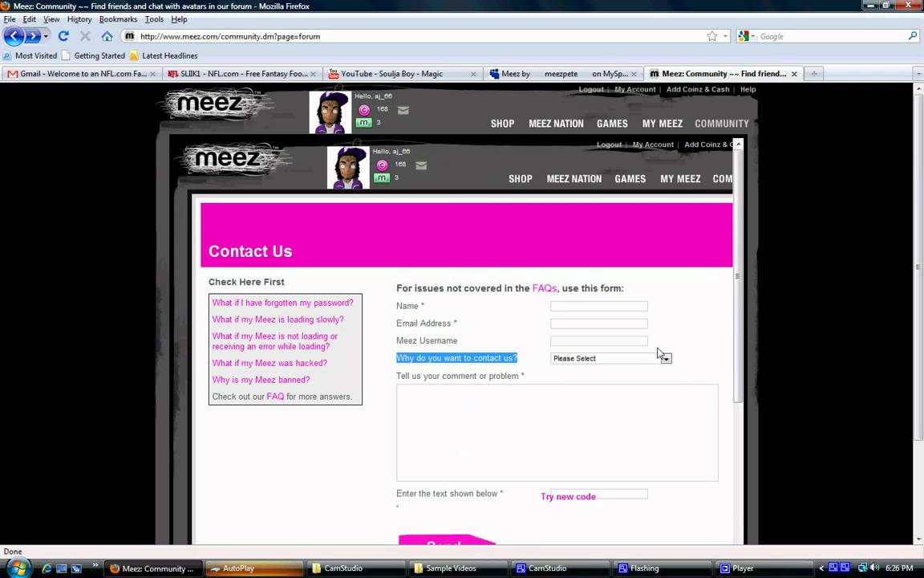Screen dimensions: 924x578
Task: Close the Gmail tab
Action: click(x=152, y=74)
